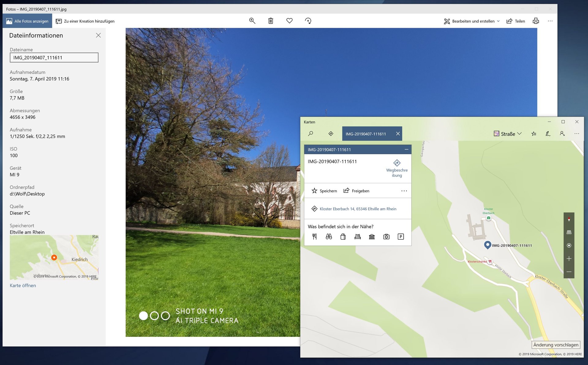This screenshot has width=588, height=365.
Task: Click the Dateiname input field
Action: pyautogui.click(x=54, y=58)
